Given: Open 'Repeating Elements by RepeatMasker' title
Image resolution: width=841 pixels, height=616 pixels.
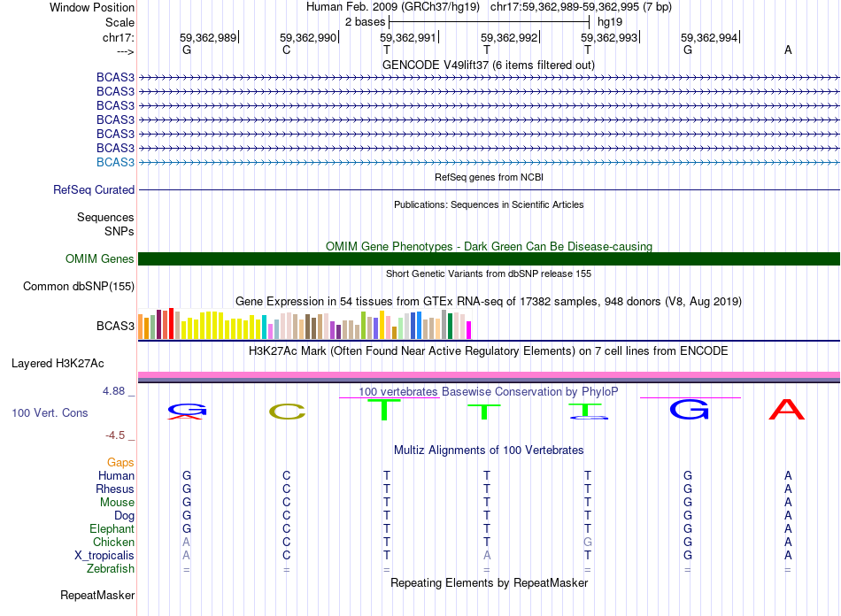Looking at the screenshot, I should point(489,582).
